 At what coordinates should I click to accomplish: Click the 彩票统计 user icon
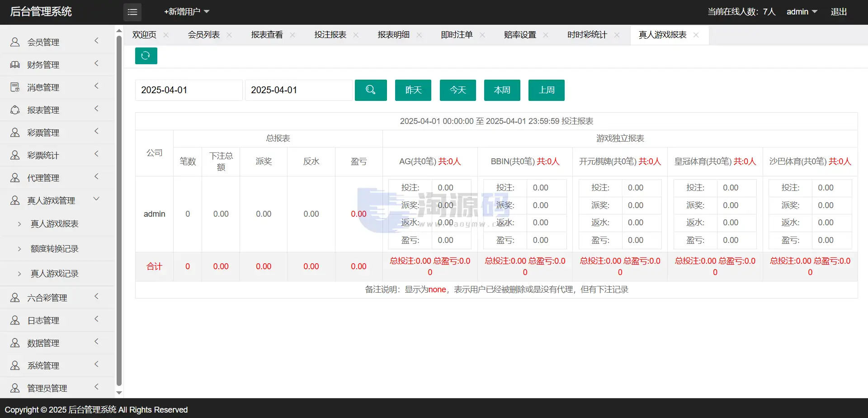tap(15, 155)
